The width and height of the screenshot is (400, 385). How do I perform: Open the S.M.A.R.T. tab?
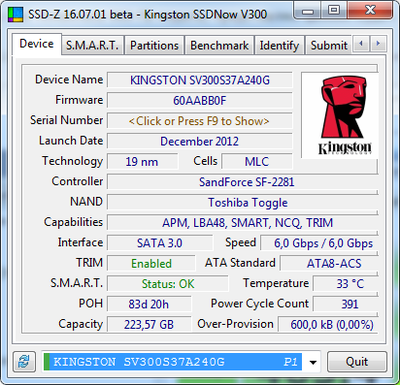[92, 45]
